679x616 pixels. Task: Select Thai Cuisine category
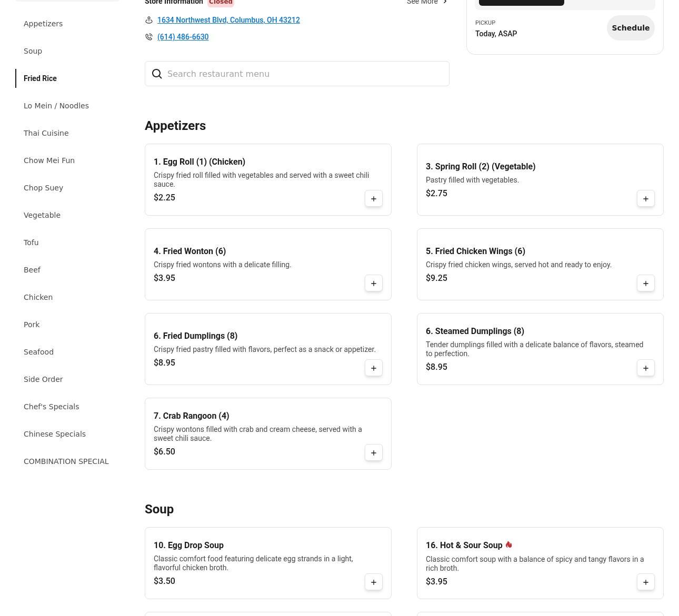pos(46,133)
